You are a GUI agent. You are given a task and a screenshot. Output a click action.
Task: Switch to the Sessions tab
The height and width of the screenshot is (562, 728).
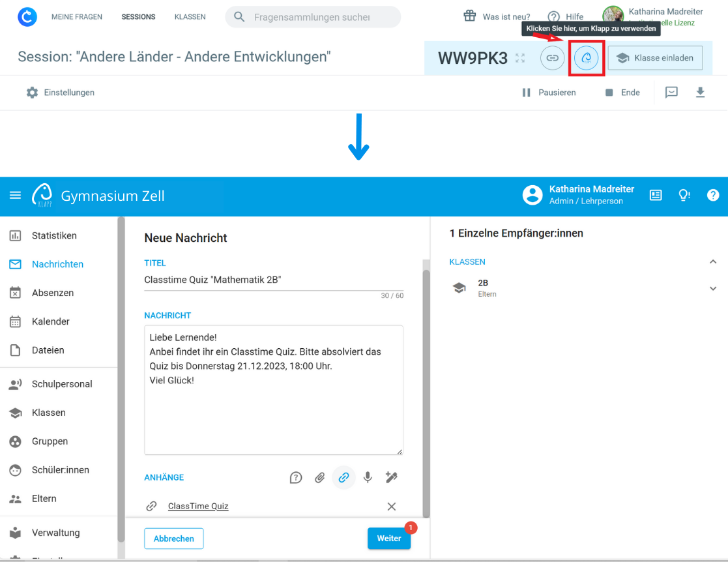pos(138,17)
